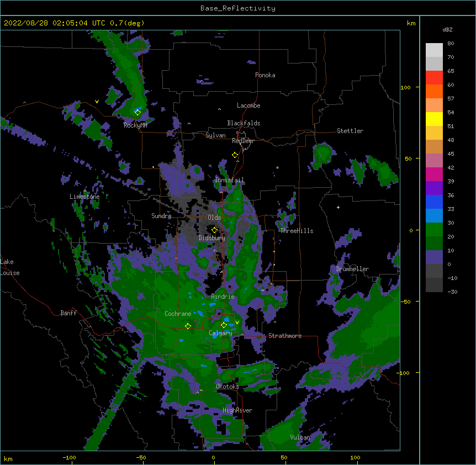Click the Limestone map label
The image size is (476, 465).
point(84,197)
